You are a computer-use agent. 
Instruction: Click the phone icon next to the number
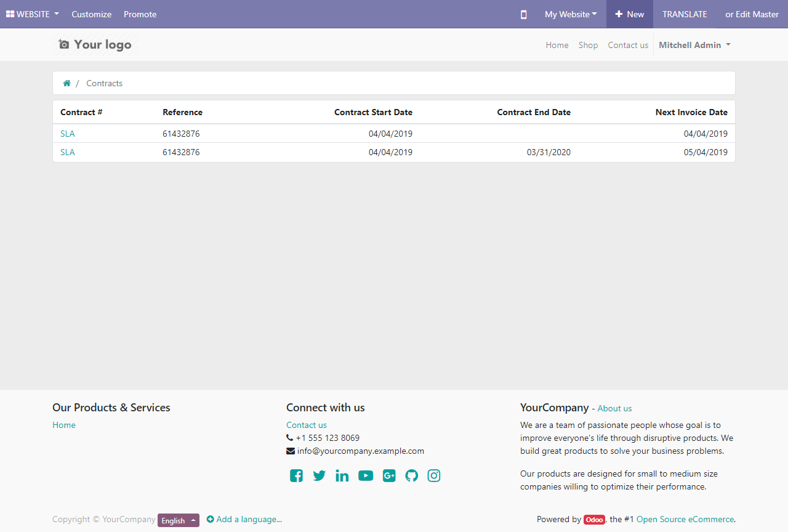[289, 438]
